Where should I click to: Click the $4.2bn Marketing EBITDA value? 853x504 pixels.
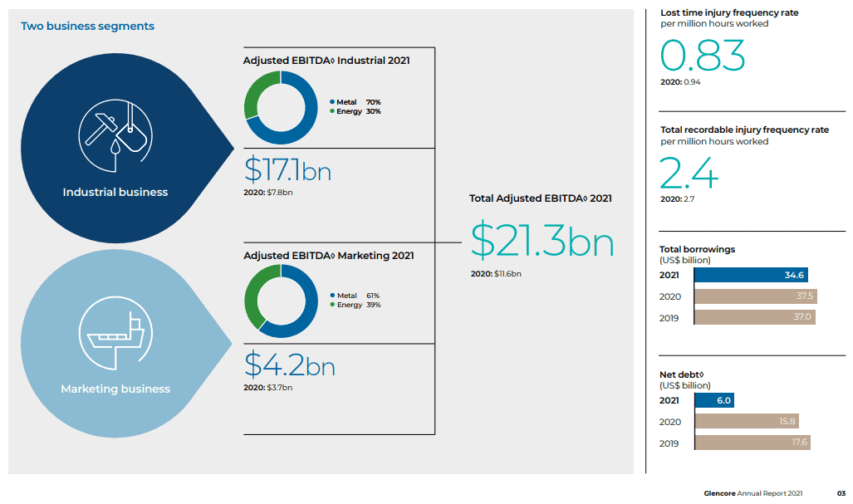pyautogui.click(x=289, y=365)
